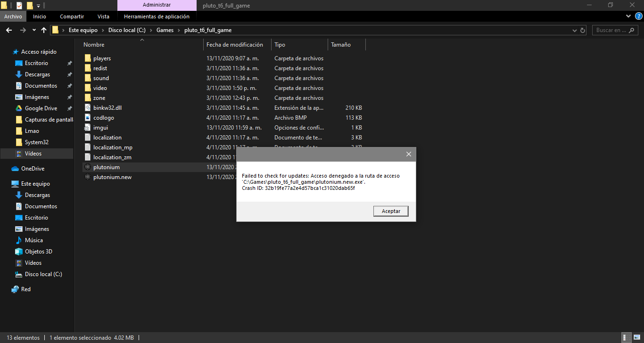Click pluto_t6_full_game breadcrumb in address bar
This screenshot has height=343, width=644.
(x=208, y=30)
